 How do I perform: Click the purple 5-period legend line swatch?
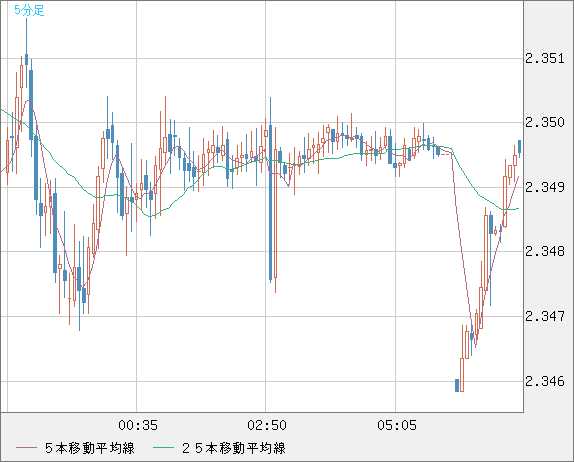[x=26, y=448]
